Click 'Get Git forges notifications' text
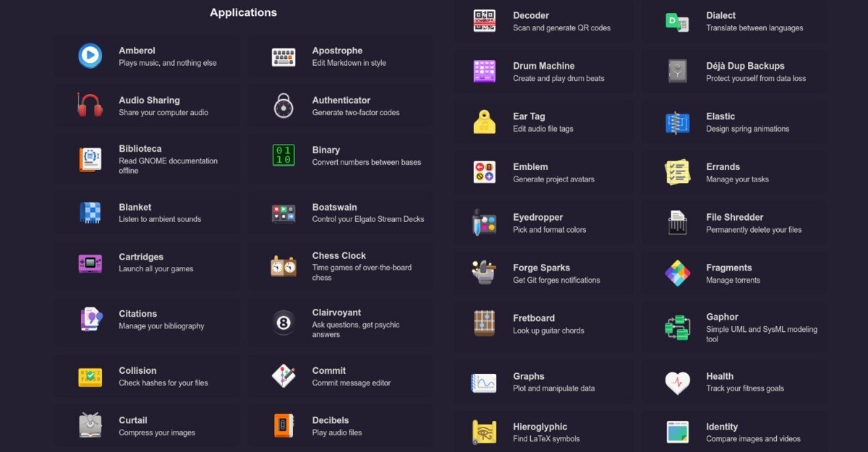The height and width of the screenshot is (452, 868). point(557,281)
